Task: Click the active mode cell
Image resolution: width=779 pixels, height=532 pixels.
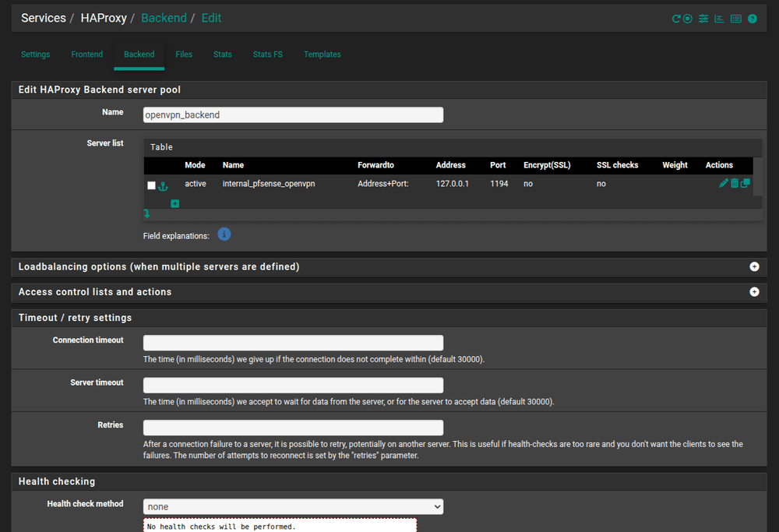Action: pos(196,184)
